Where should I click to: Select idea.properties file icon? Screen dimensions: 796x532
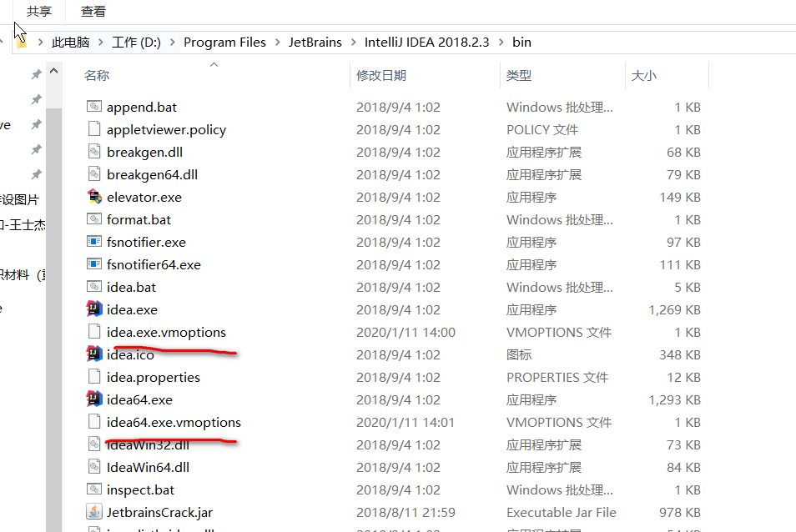[x=94, y=376]
